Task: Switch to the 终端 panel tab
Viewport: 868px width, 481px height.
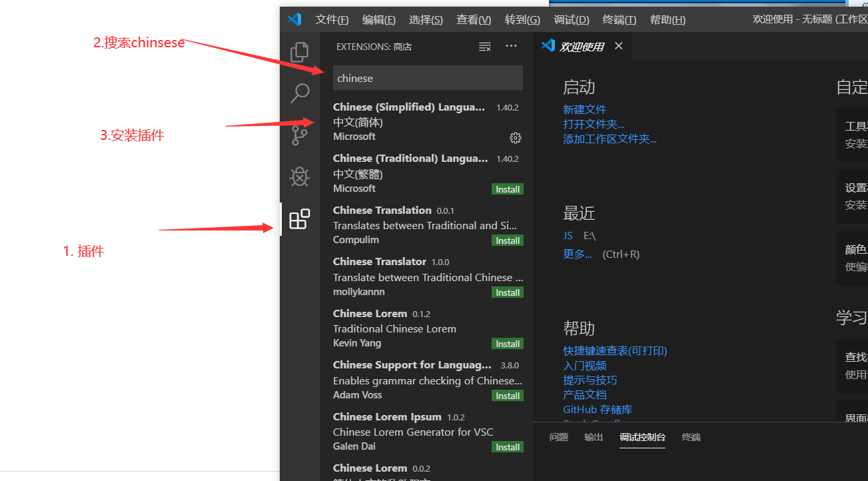Action: 691,437
